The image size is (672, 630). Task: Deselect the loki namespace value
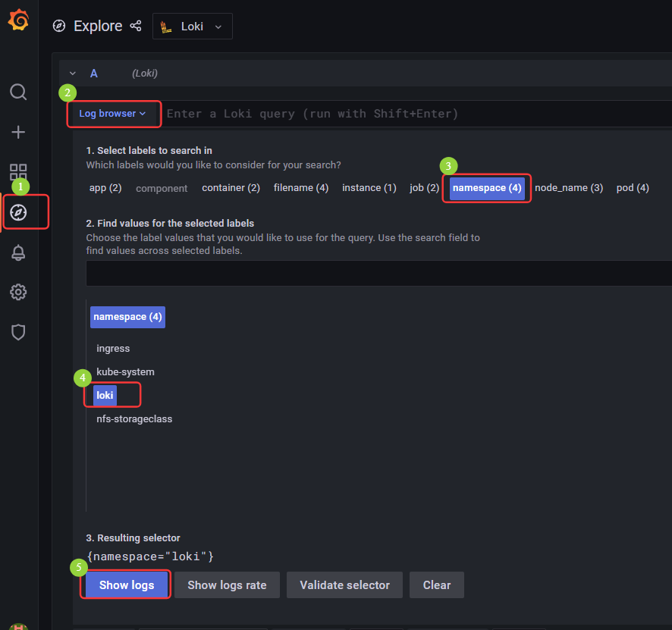coord(105,395)
